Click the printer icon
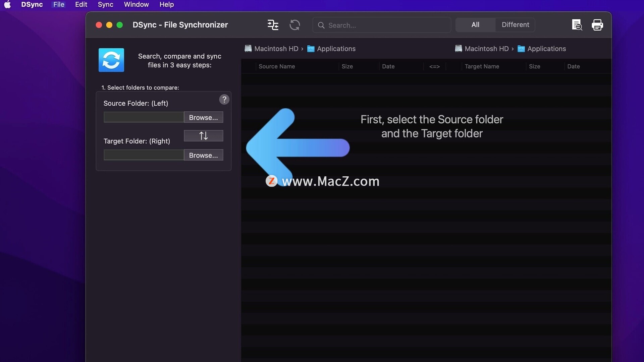The width and height of the screenshot is (644, 362). pyautogui.click(x=597, y=25)
